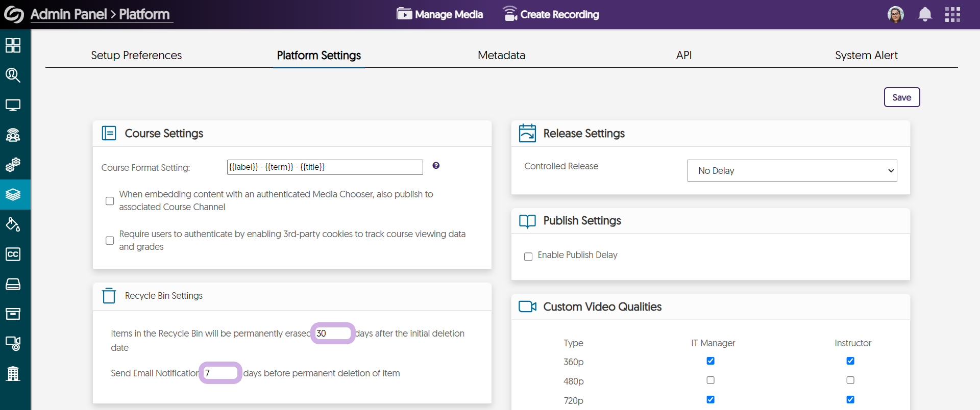
Task: Open the paint bucket branding icon
Action: tap(13, 224)
